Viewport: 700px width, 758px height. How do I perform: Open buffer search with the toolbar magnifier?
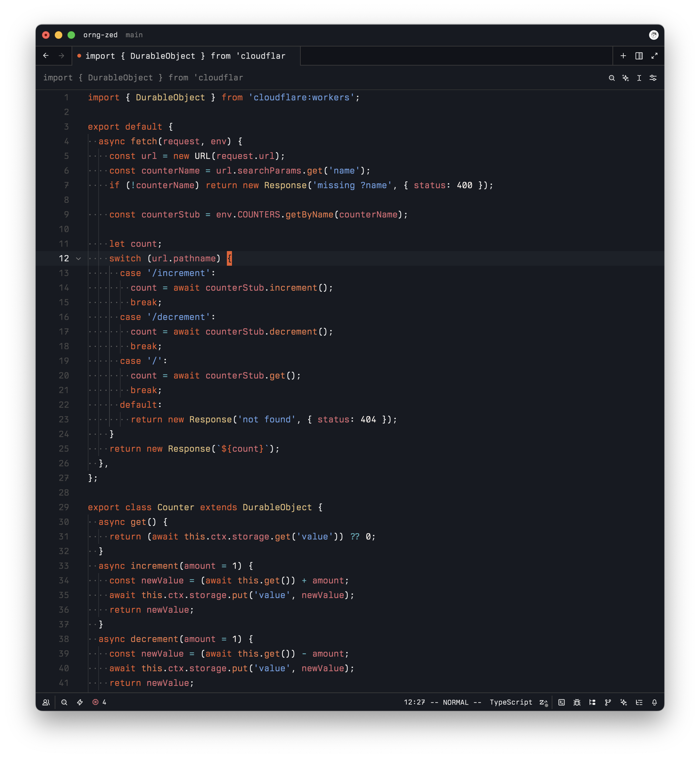point(611,78)
